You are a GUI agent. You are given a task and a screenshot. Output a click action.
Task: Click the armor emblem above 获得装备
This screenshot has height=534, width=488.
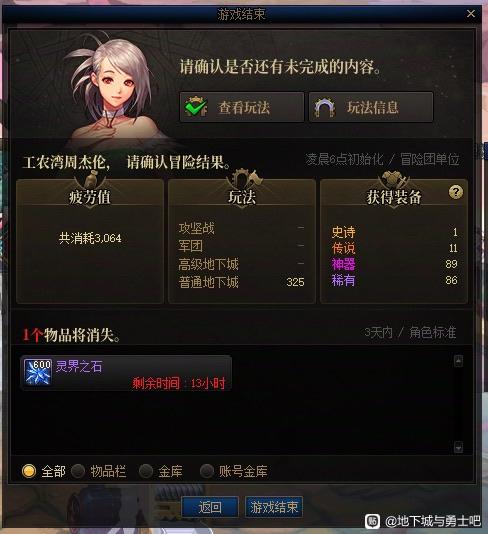tap(394, 178)
